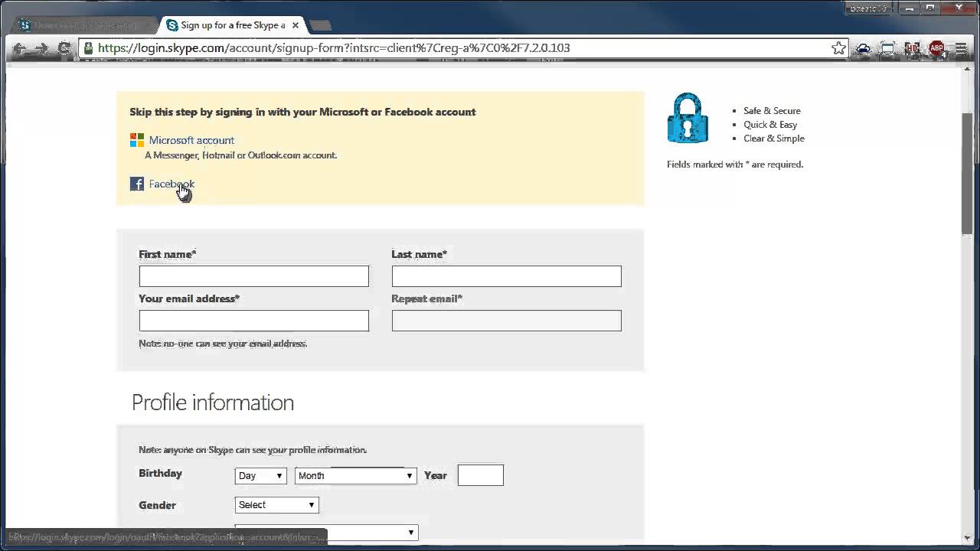Click the 'Clear & Simple' bullet text
The width and height of the screenshot is (980, 551).
774,139
